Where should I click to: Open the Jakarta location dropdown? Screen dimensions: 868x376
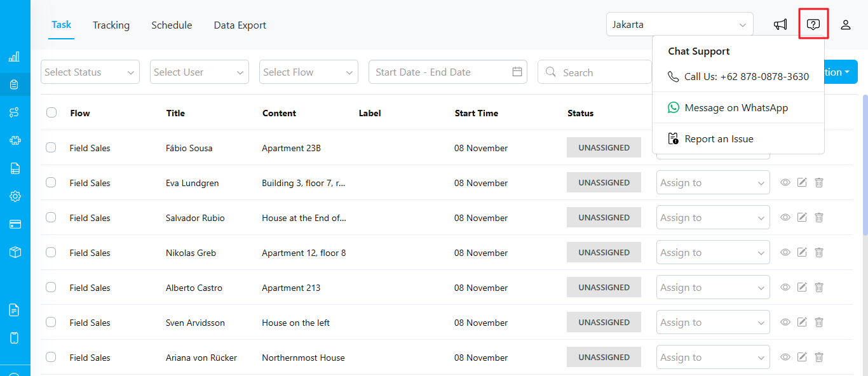[x=680, y=25]
